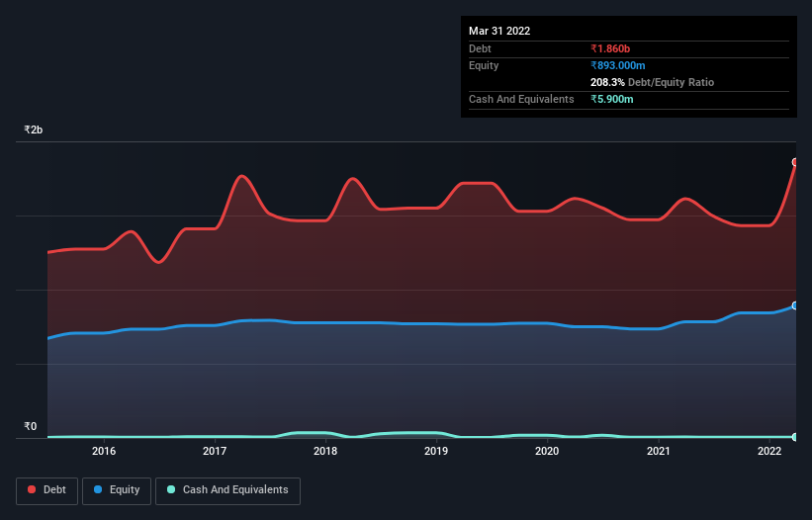The height and width of the screenshot is (520, 812).
Task: Click the ₹893.000m equity value
Action: (x=618, y=65)
